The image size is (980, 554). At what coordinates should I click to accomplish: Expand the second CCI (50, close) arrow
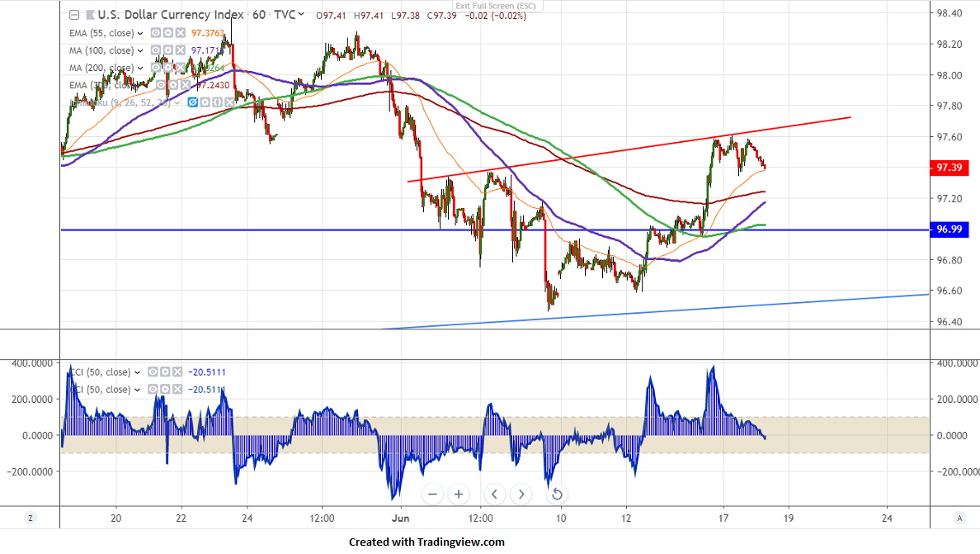137,391
